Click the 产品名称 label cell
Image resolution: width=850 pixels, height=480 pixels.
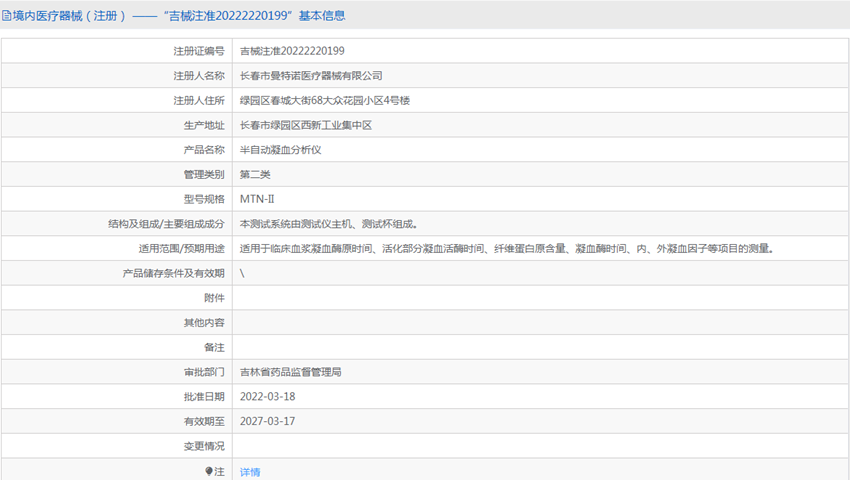pos(117,150)
